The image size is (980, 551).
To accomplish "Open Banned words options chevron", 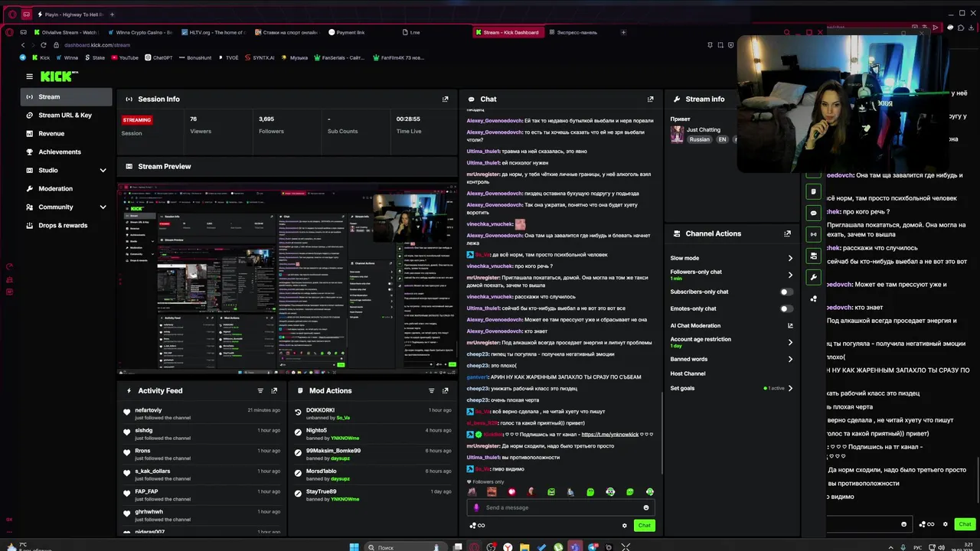I will pos(790,359).
